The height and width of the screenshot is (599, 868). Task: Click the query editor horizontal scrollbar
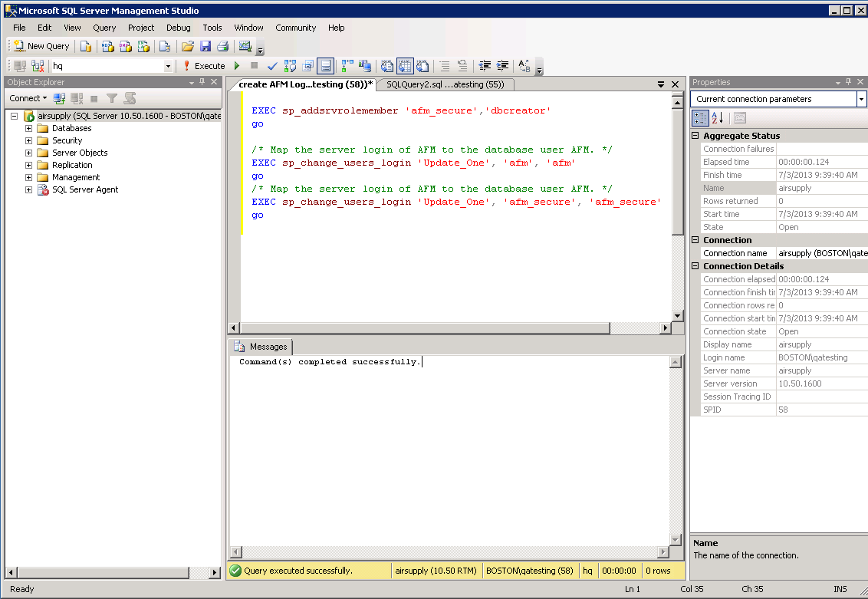pos(425,327)
